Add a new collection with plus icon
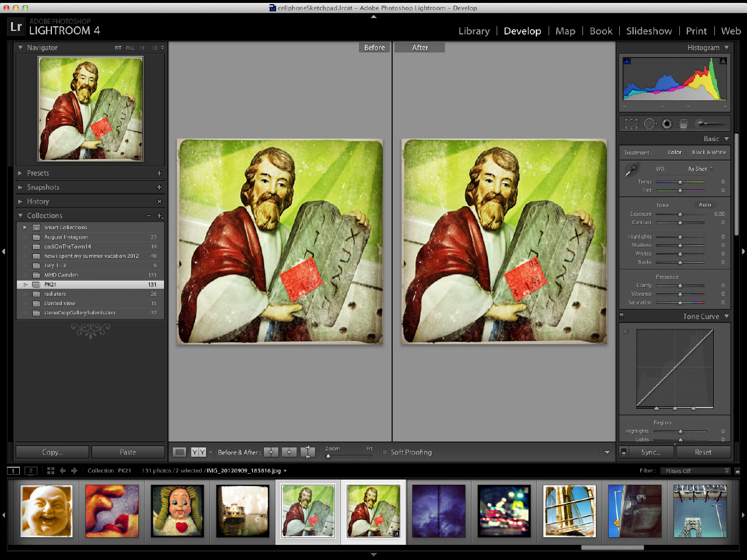 [159, 216]
